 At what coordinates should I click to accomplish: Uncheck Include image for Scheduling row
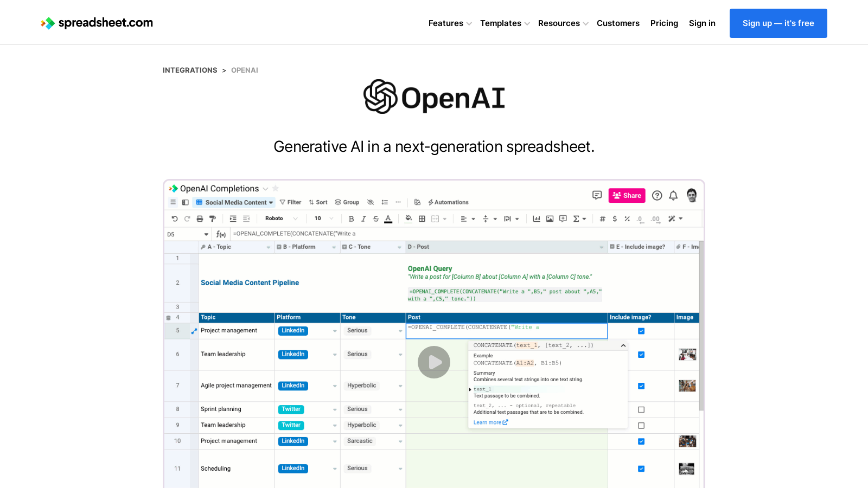point(641,469)
